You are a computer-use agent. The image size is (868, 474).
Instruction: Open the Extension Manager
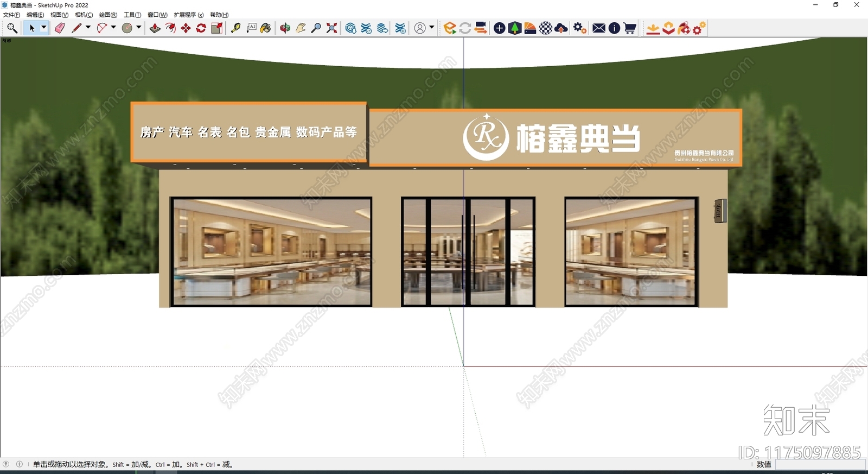click(x=400, y=28)
